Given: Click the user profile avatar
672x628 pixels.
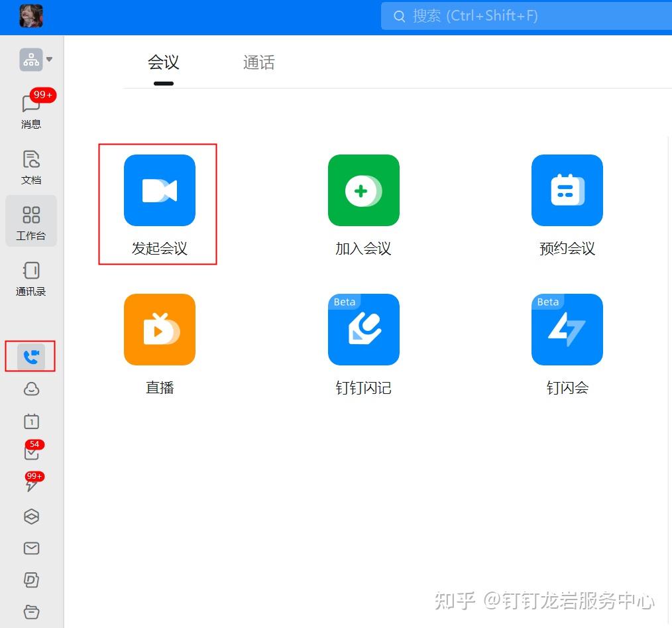Looking at the screenshot, I should point(31,17).
